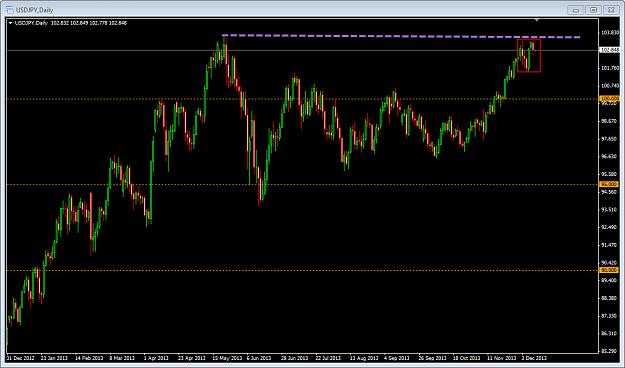Click the 95.580 price scale label
The width and height of the screenshot is (625, 368).
pos(610,174)
